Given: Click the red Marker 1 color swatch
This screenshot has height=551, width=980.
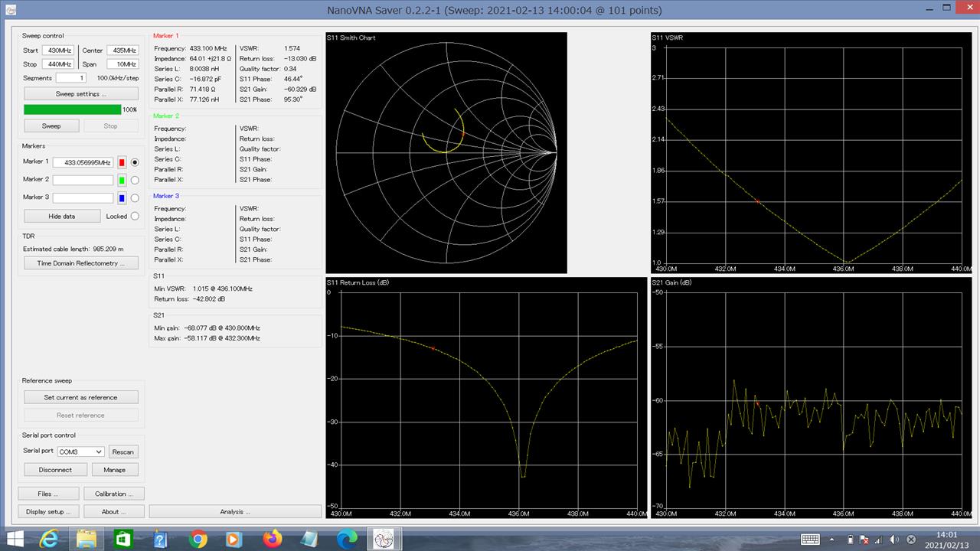Looking at the screenshot, I should (122, 162).
